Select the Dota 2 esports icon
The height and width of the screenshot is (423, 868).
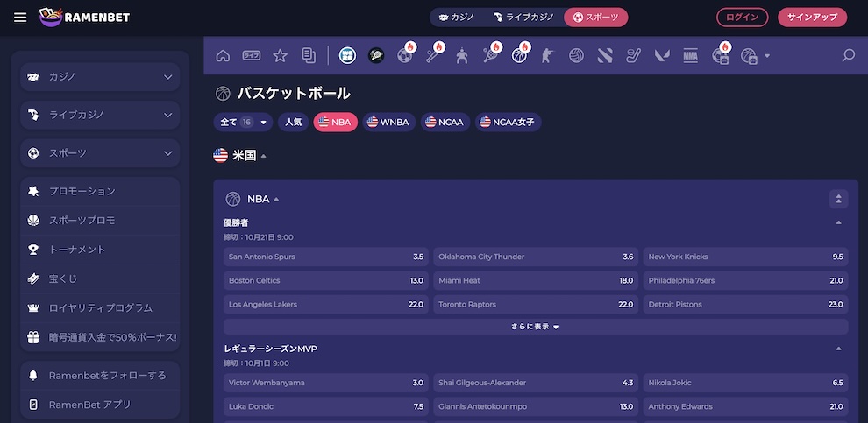(605, 55)
